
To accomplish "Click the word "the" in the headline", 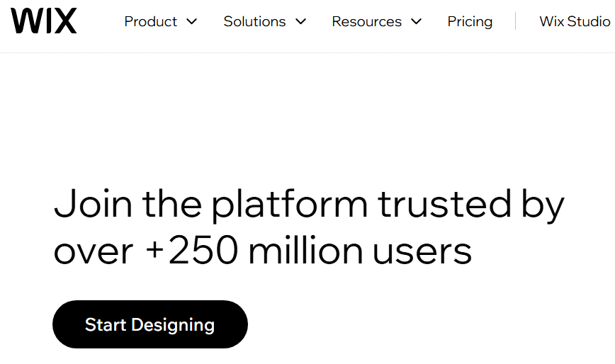I will pos(171,203).
